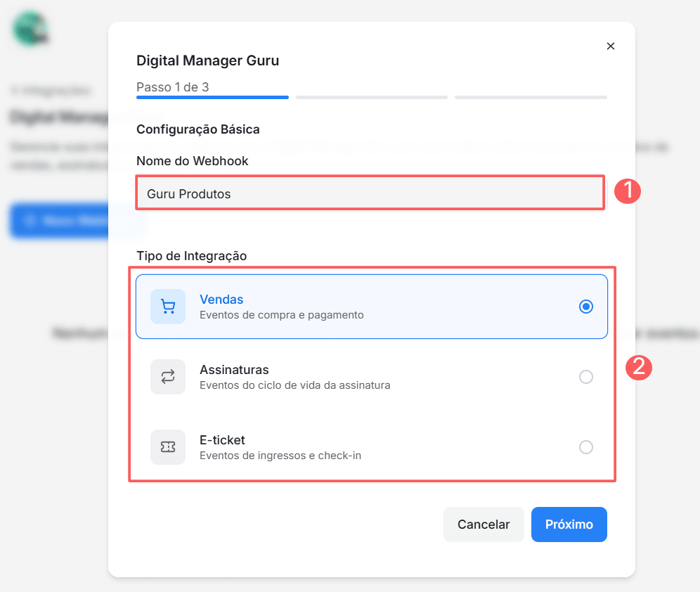
Task: Click the 'Assinaturas' option title
Action: (234, 370)
